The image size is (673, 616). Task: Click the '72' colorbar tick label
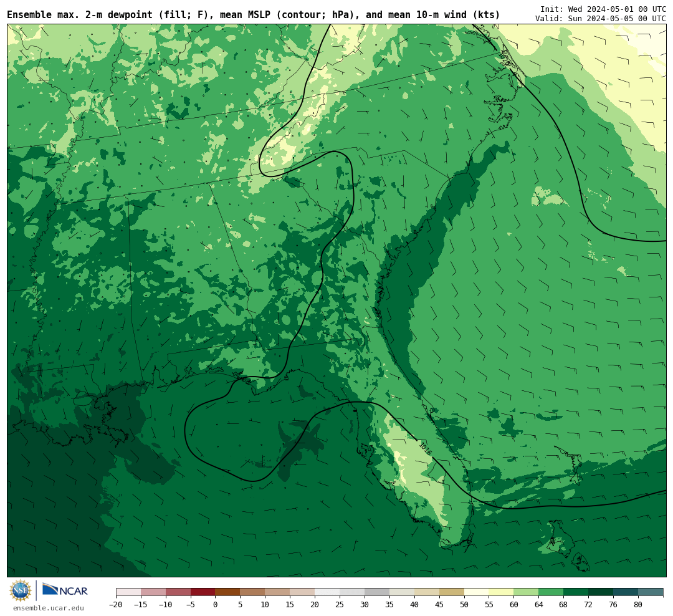point(588,605)
